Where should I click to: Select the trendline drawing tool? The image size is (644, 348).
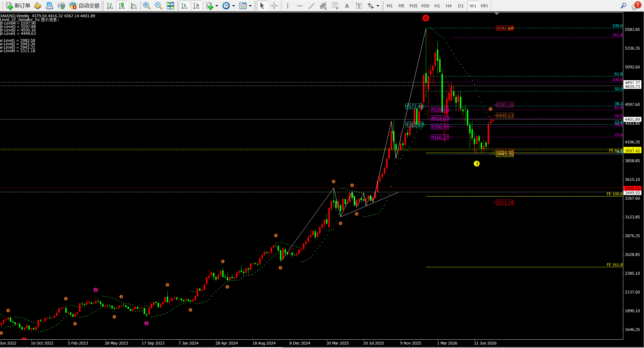(312, 6)
